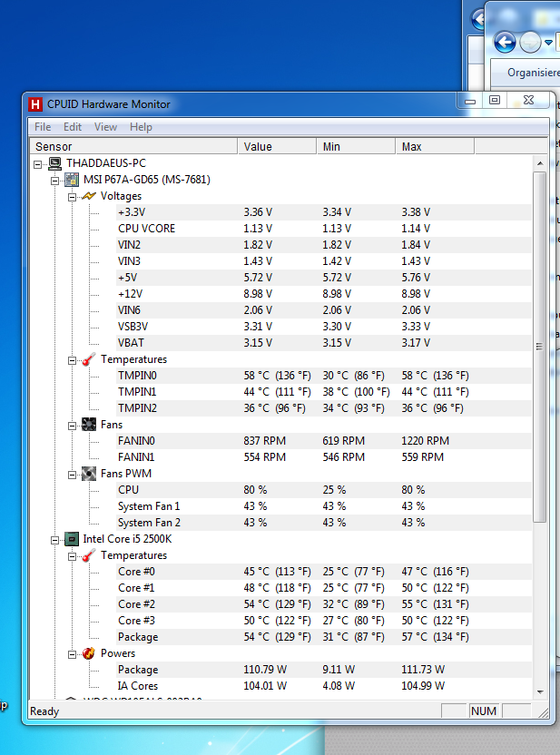This screenshot has width=560, height=755.
Task: Select the FANIN1 fan row
Action: point(325,457)
